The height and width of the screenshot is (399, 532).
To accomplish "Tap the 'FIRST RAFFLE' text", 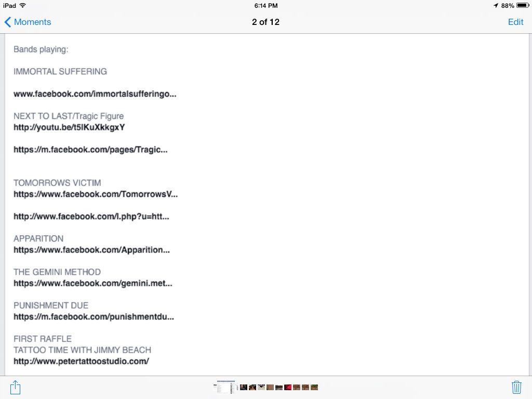I will (43, 339).
